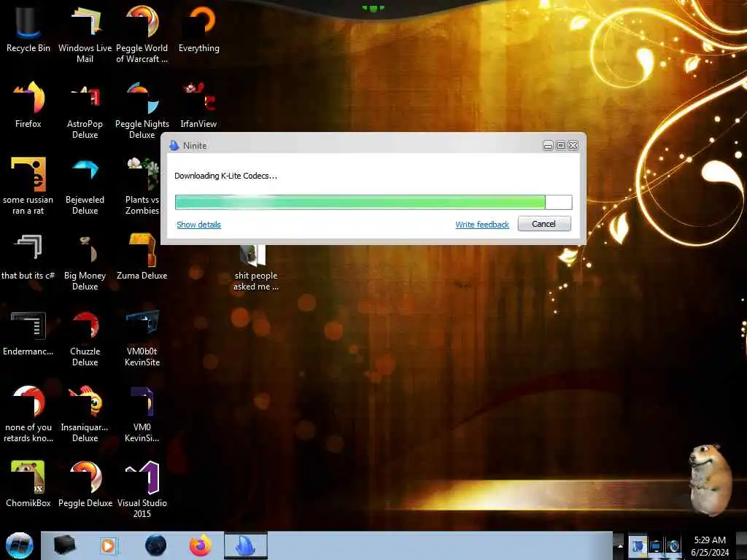747x560 pixels.
Task: Select Bejeweled Deluxe desktop icon
Action: (x=85, y=186)
